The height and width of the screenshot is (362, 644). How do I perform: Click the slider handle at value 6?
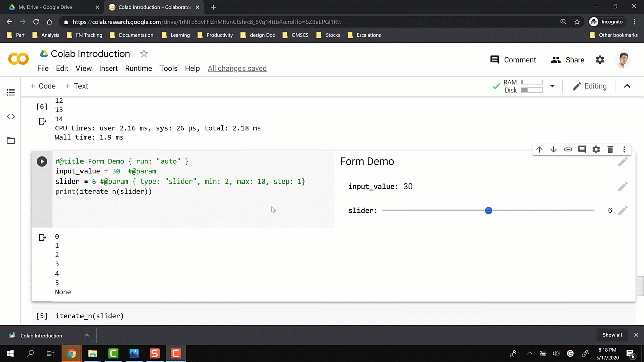[488, 211]
